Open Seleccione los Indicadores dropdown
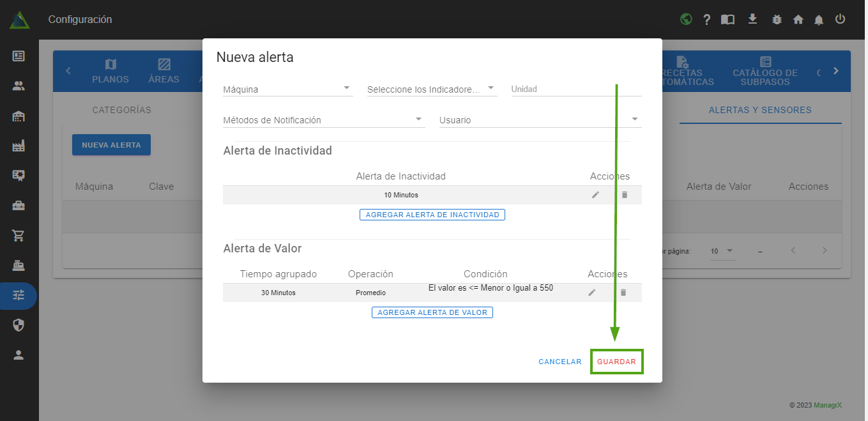Viewport: 868px width, 421px height. click(x=432, y=89)
